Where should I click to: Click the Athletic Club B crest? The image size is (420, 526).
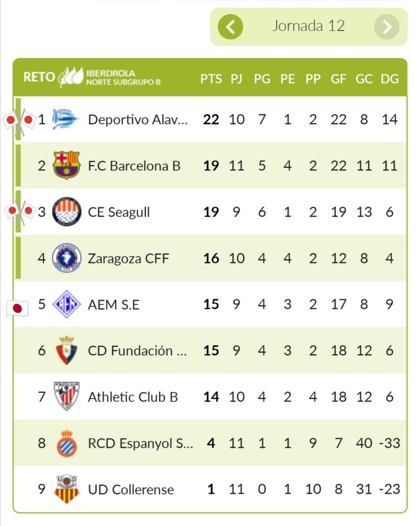[x=67, y=396]
